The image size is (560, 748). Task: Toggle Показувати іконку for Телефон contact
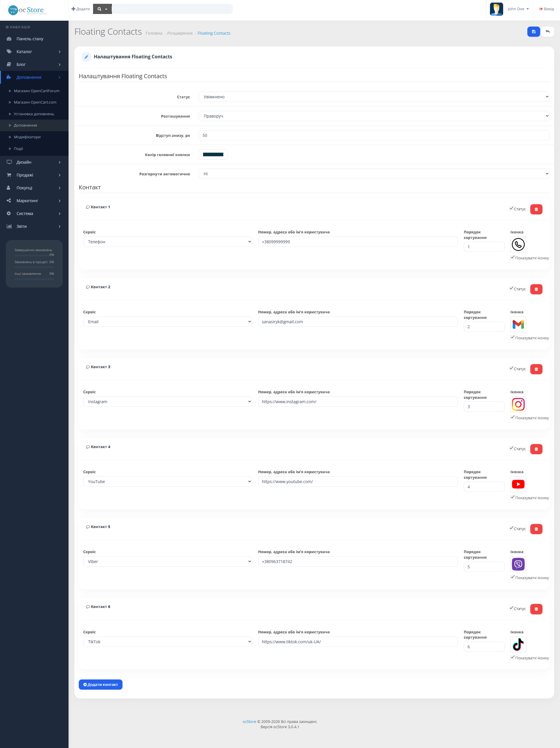pos(512,257)
